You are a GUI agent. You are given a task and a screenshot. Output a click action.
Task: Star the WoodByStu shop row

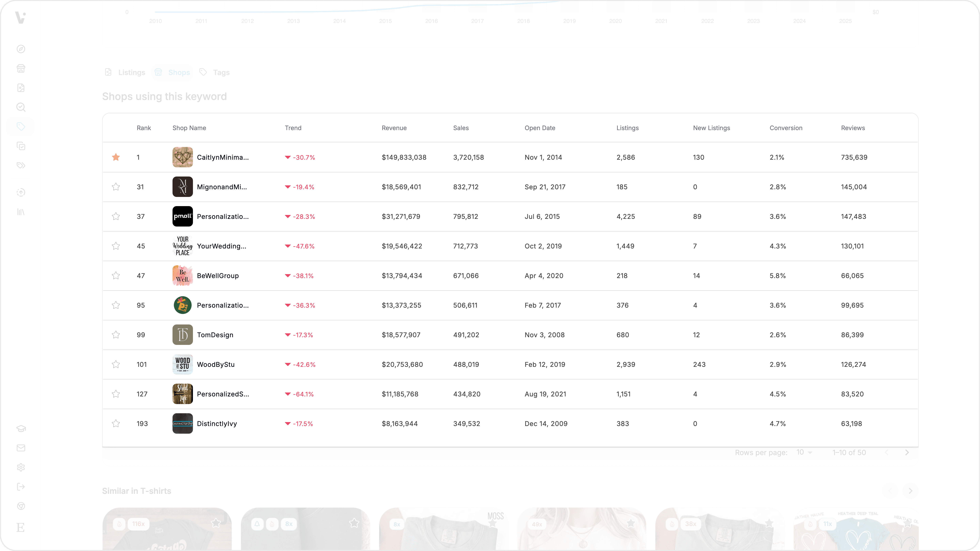point(116,364)
